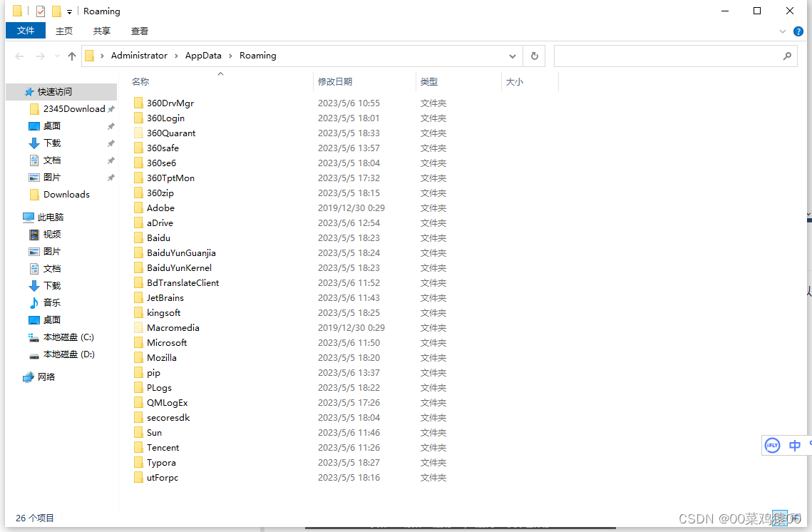Click the Forward navigation arrow

[41, 56]
